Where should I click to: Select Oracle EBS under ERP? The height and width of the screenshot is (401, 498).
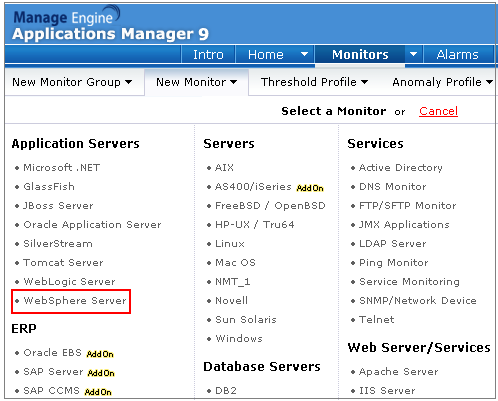click(x=52, y=353)
